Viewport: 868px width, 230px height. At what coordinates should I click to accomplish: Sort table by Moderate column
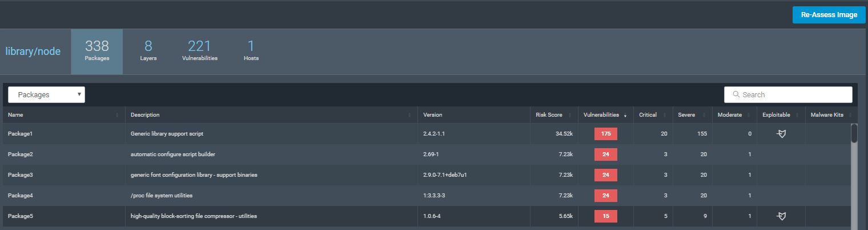(734, 115)
